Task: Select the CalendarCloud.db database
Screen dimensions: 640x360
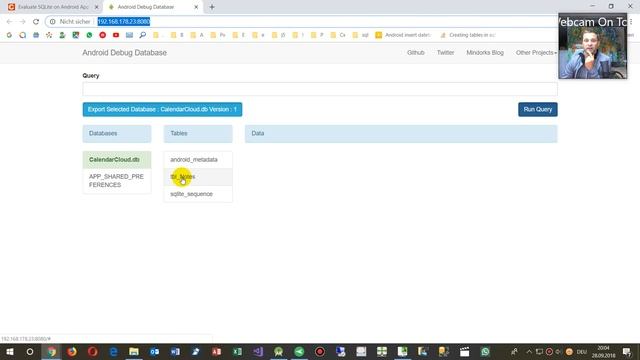Action: pyautogui.click(x=117, y=160)
